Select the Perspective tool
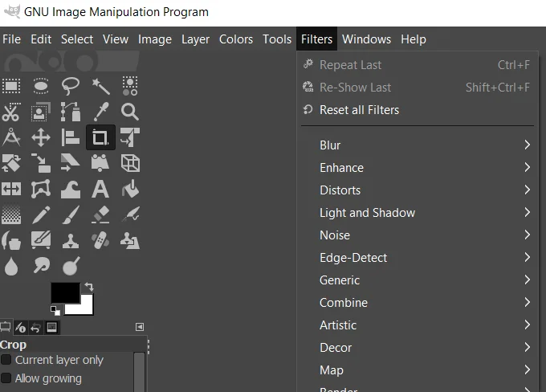The image size is (546, 392). (x=100, y=163)
